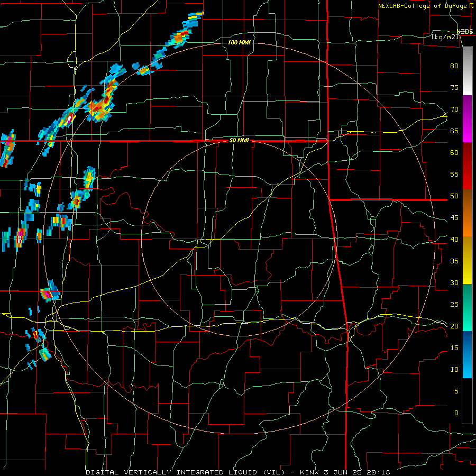The image size is (476, 476).
Task: Click the legend value 5
Action: tap(456, 391)
